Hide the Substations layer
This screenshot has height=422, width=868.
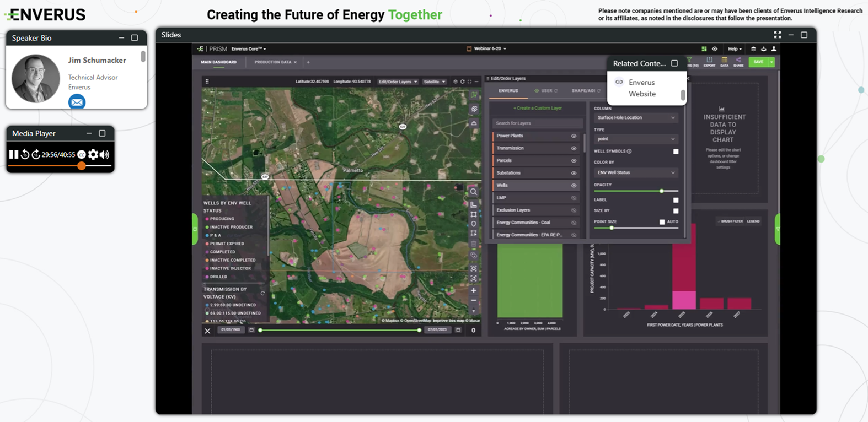(574, 173)
